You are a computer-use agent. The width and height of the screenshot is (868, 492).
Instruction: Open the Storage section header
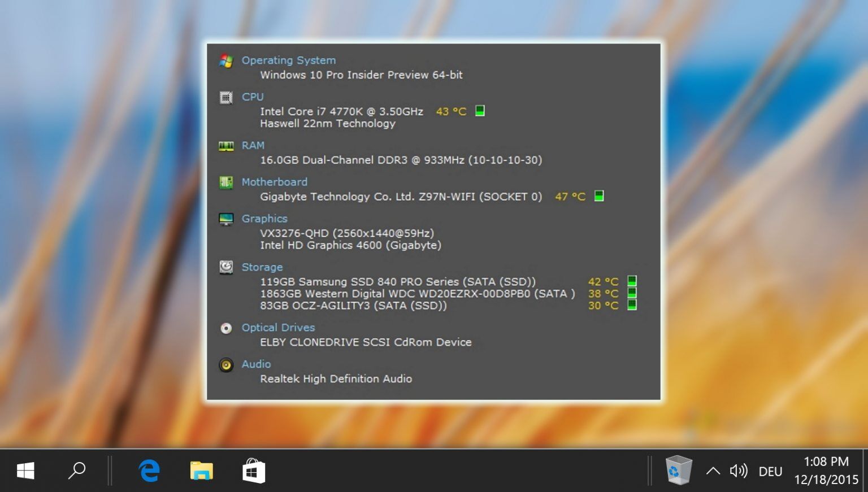(x=262, y=267)
